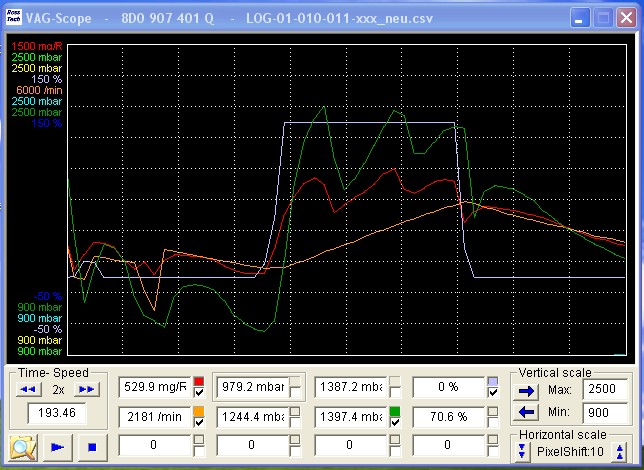Uncheck the 529.9 mg/R channel checkbox

[199, 392]
